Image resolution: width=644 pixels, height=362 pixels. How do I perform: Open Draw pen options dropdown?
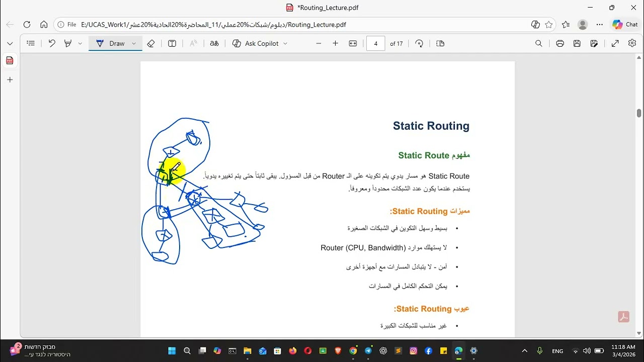[134, 44]
